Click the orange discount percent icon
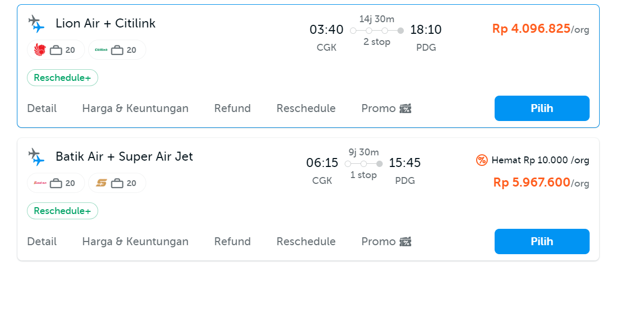Screen dimensions: 644x316 click(482, 160)
